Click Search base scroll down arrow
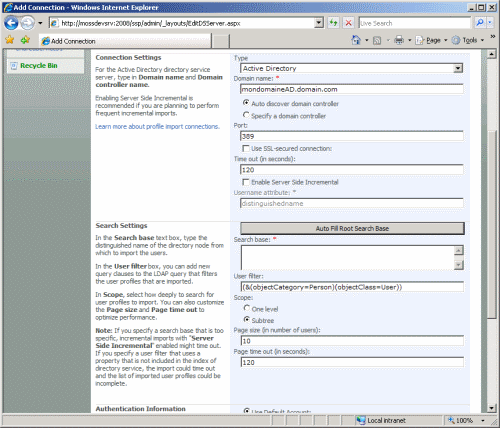This screenshot has width=500, height=428. click(x=459, y=265)
